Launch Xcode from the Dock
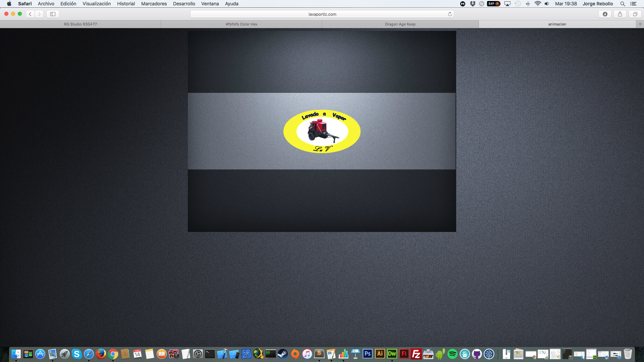The image size is (644, 362). pos(222,354)
